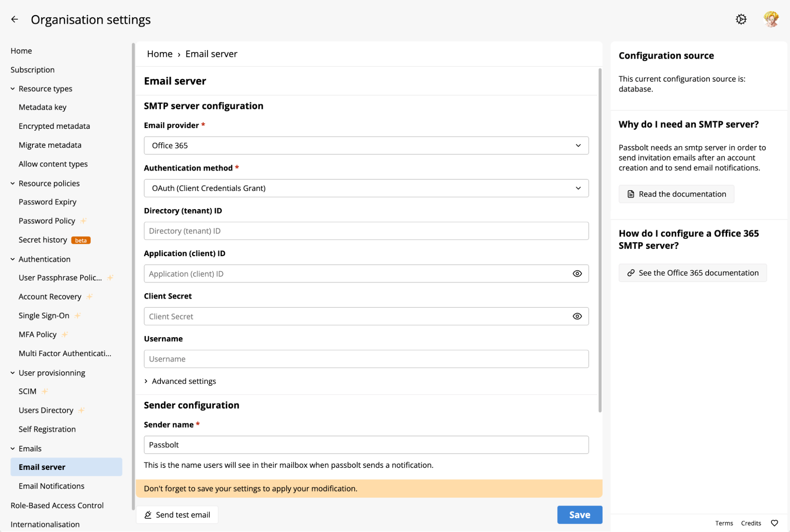Viewport: 790px width, 532px height.
Task: Focus the Directory (tenant) ID field
Action: [x=366, y=231]
